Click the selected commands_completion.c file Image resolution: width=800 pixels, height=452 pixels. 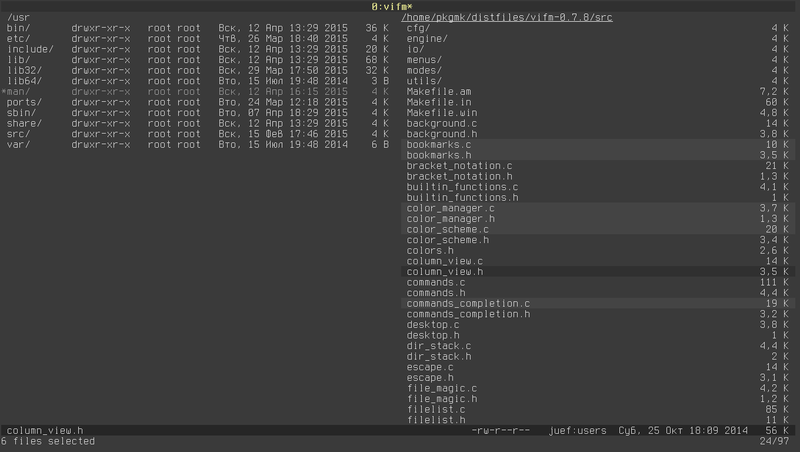pyautogui.click(x=598, y=304)
